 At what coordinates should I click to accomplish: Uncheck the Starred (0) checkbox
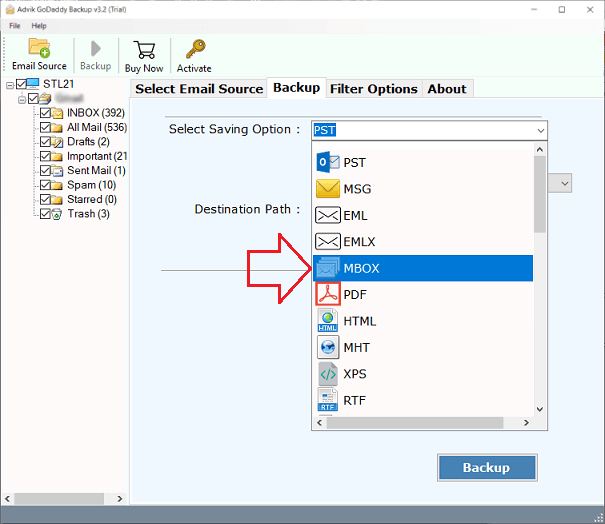46,199
